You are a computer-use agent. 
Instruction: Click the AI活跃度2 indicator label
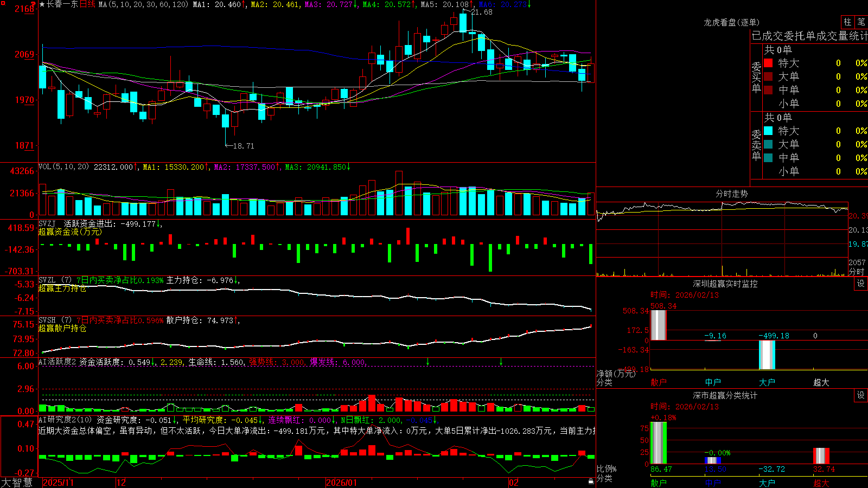point(58,362)
